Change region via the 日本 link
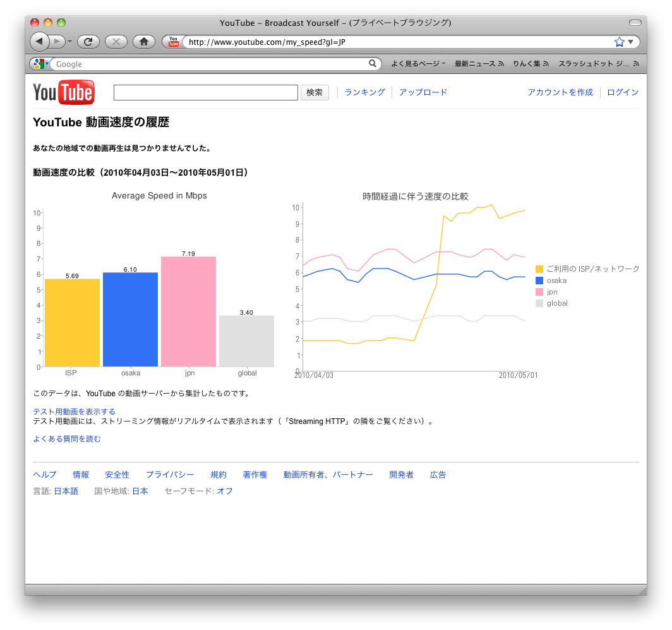672x630 pixels. point(140,491)
